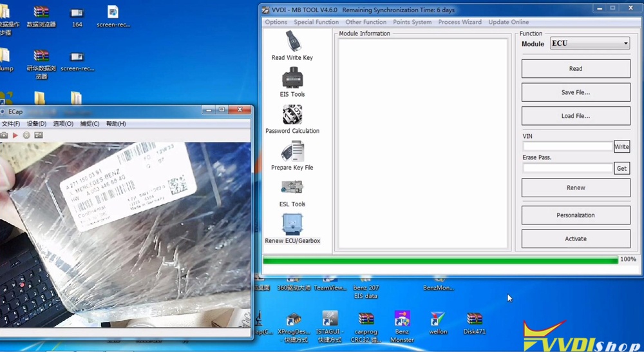Click the ECap image snapshot icon

point(39,135)
